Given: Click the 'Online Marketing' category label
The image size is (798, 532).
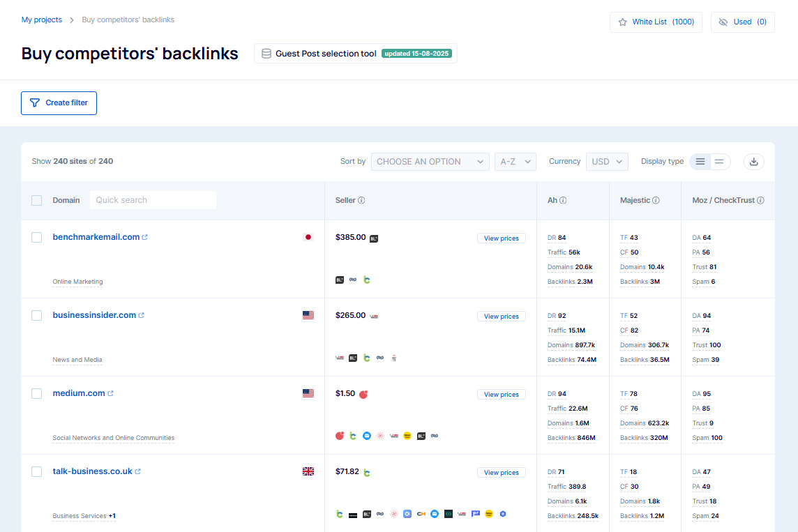Looking at the screenshot, I should [x=77, y=282].
